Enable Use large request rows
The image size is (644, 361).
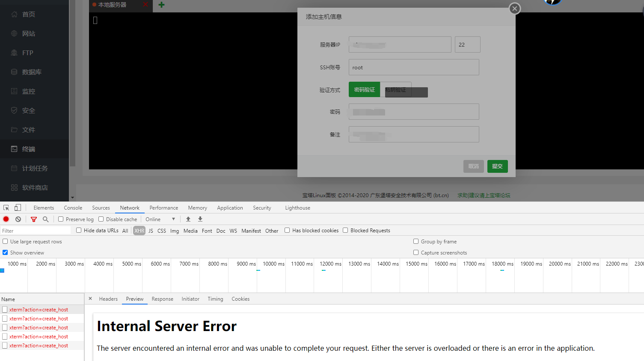click(5, 241)
